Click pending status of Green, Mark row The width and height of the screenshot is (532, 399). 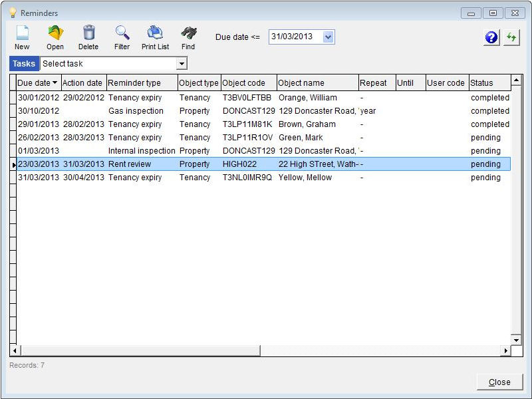[485, 138]
